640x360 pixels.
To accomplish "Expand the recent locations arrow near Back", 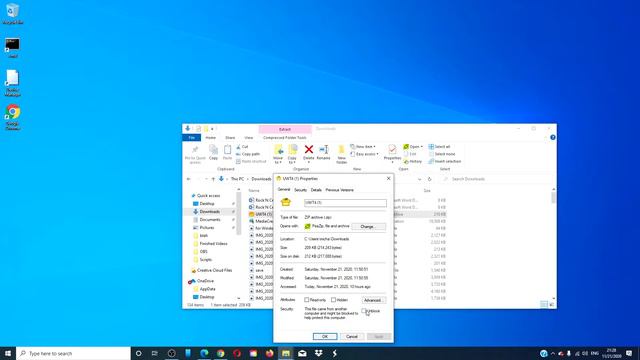I will (x=206, y=179).
